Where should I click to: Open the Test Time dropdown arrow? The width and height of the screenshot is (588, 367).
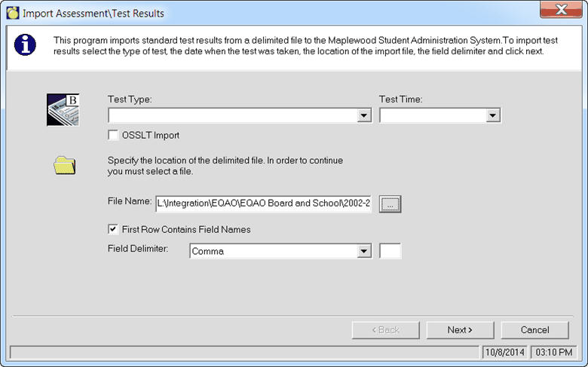(x=494, y=116)
